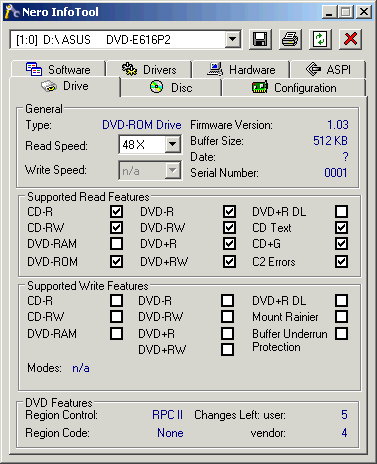Check the Mount Rainier checkbox
Screen dimensions: 377x464
pos(342,316)
